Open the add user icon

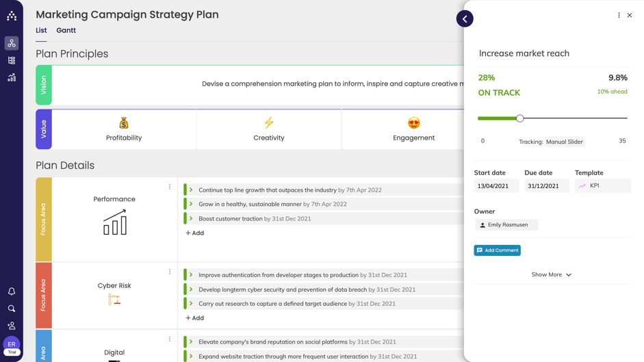(12, 326)
